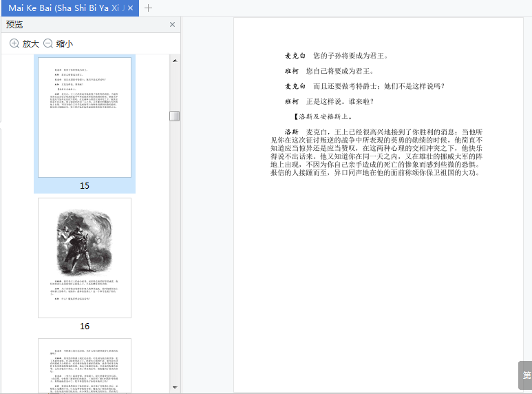Open a new tab with plus icon
Viewport: 532px width, 394px height.
[x=148, y=8]
